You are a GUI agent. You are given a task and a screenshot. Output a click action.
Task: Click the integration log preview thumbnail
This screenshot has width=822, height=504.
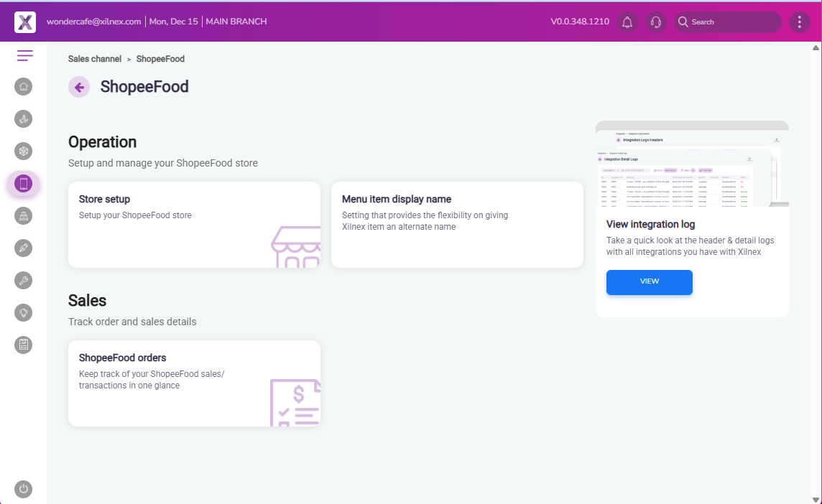[692, 164]
